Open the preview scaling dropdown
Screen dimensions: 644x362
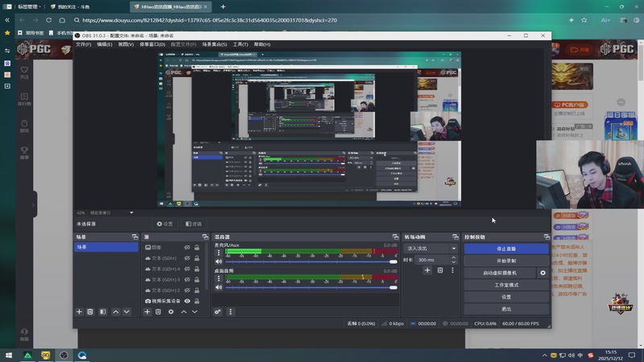pyautogui.click(x=131, y=212)
